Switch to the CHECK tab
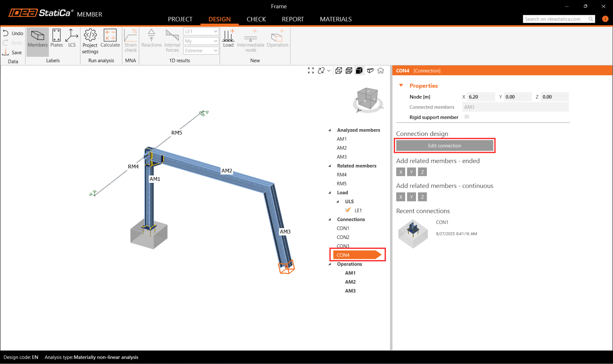613x364 pixels. pyautogui.click(x=256, y=19)
